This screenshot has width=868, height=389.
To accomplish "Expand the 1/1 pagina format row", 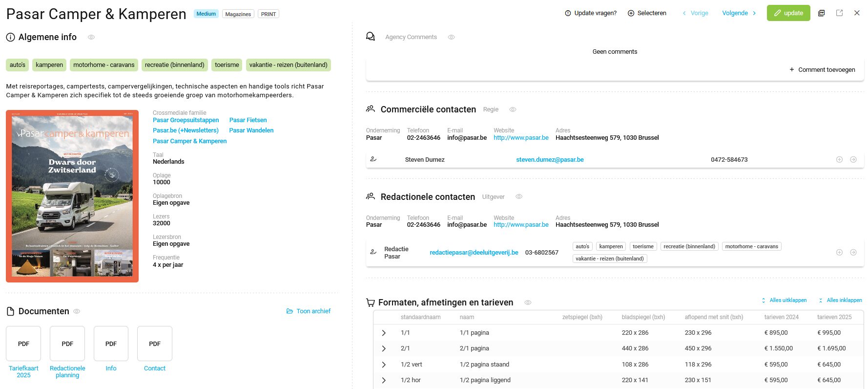I will point(384,333).
